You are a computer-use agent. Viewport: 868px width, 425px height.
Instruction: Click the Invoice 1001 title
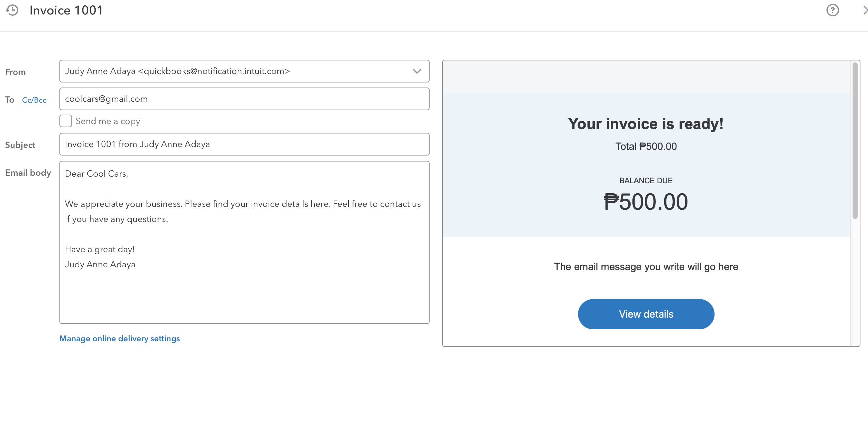66,10
